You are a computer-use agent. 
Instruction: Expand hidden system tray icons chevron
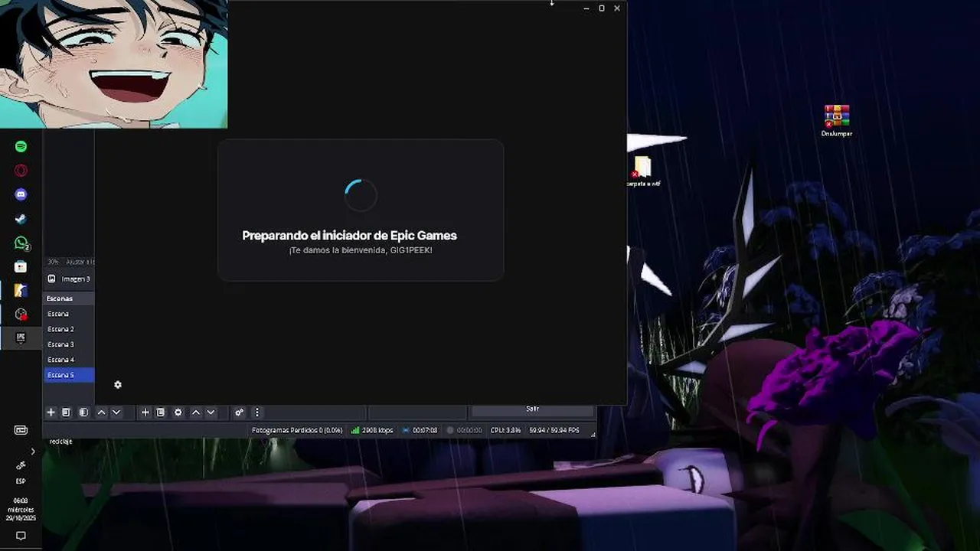tap(33, 452)
